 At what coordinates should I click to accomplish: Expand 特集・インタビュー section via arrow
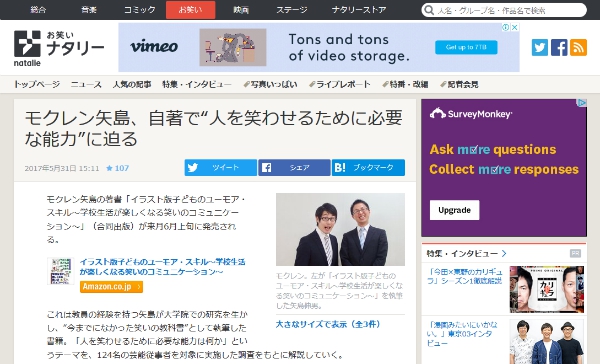point(504,253)
